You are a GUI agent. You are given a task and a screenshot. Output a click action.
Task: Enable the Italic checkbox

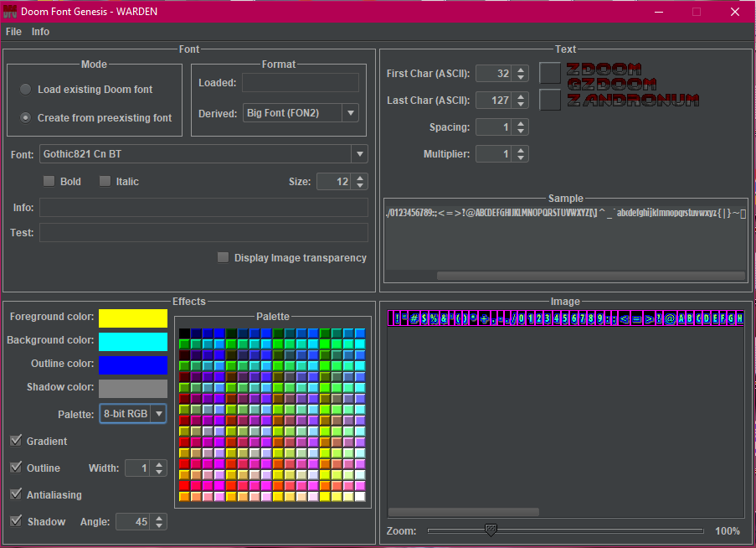click(105, 181)
